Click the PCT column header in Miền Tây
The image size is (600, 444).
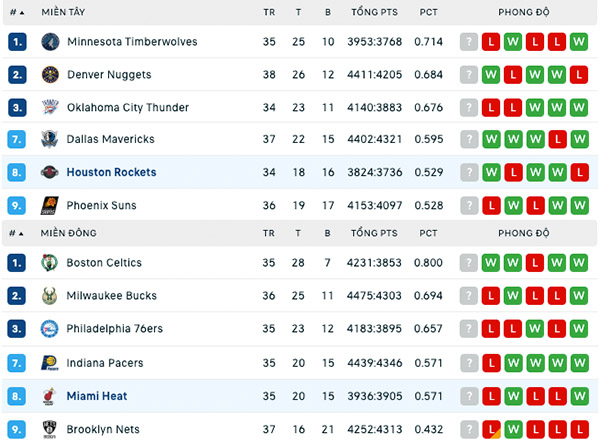pyautogui.click(x=429, y=13)
